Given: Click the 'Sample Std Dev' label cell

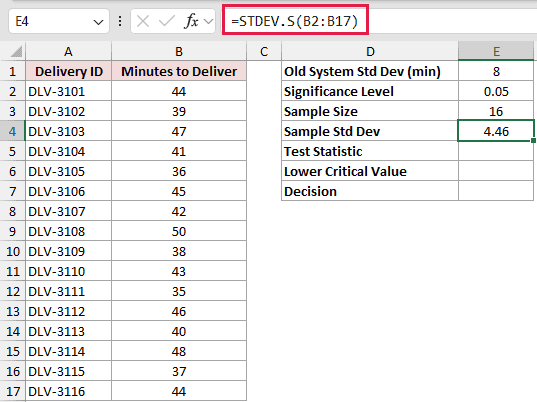Looking at the screenshot, I should coord(370,131).
